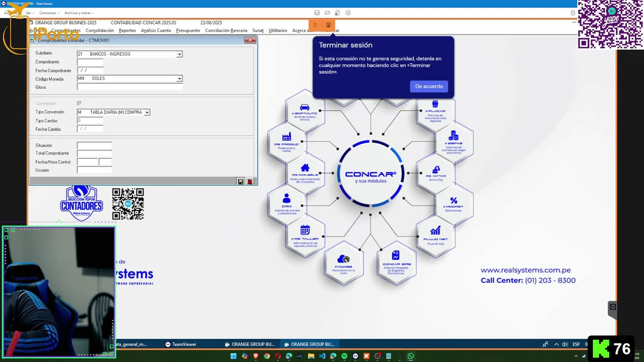
Task: Open the Sunat menu
Action: 258,31
